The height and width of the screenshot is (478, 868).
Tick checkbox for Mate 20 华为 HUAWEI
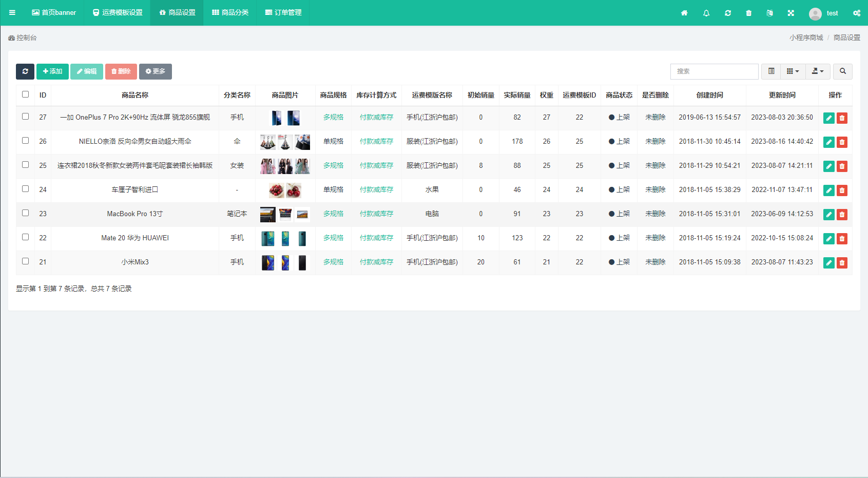pos(25,237)
